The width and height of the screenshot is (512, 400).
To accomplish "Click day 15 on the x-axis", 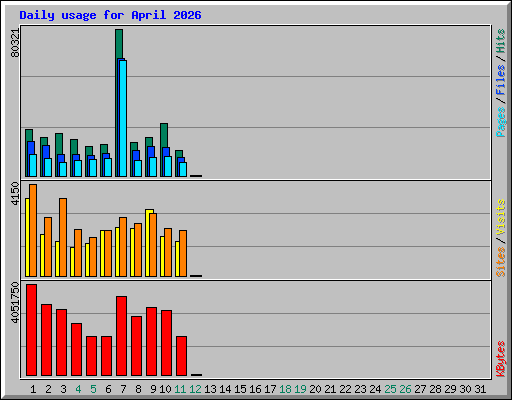I will tap(240, 389).
